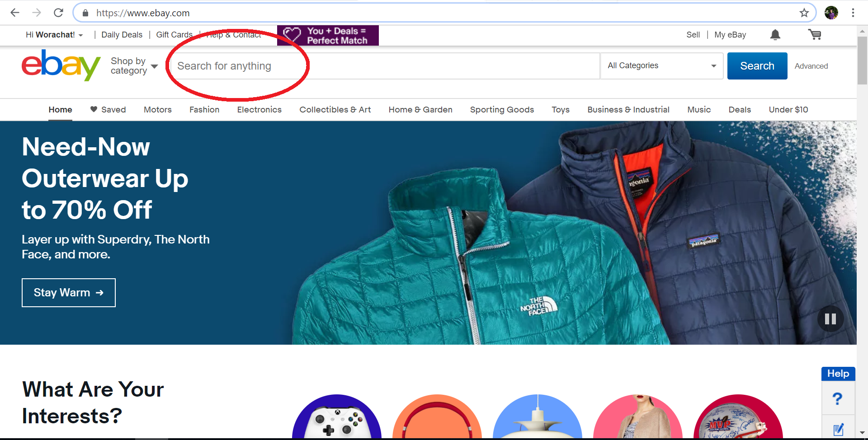Reload the page with the refresh icon

coord(58,13)
